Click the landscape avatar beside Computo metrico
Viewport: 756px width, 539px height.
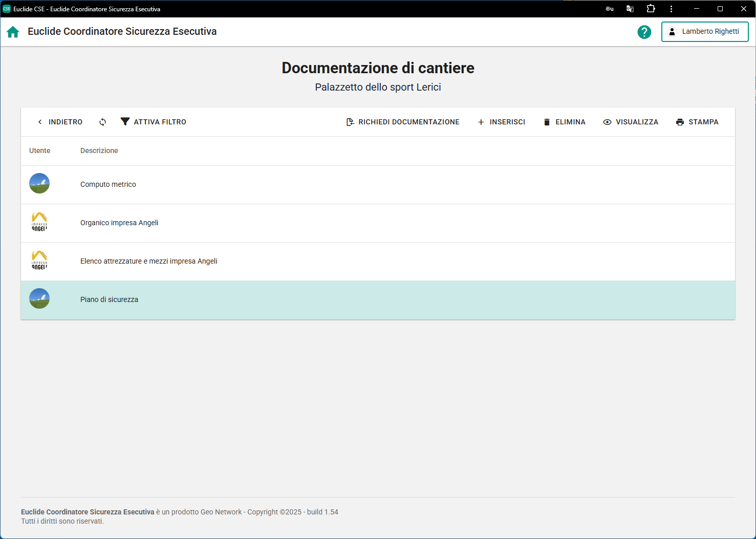click(x=39, y=184)
